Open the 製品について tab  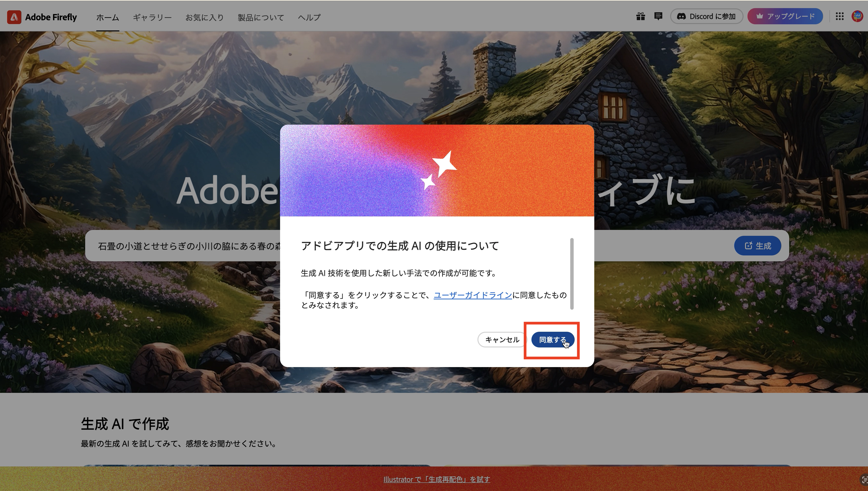coord(261,17)
